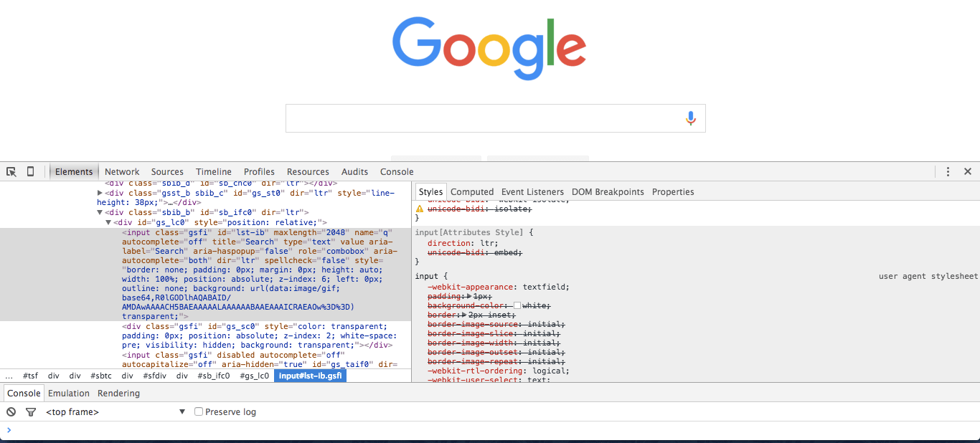Click the 'direction: ltr;' style property

463,244
